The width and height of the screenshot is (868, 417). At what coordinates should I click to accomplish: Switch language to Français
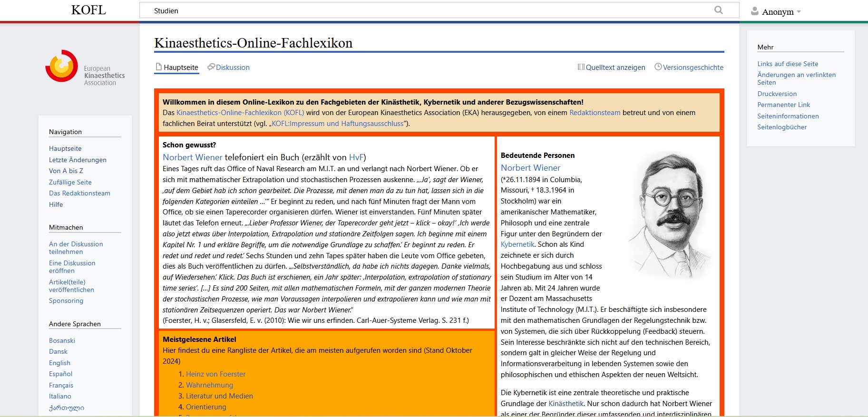point(61,385)
